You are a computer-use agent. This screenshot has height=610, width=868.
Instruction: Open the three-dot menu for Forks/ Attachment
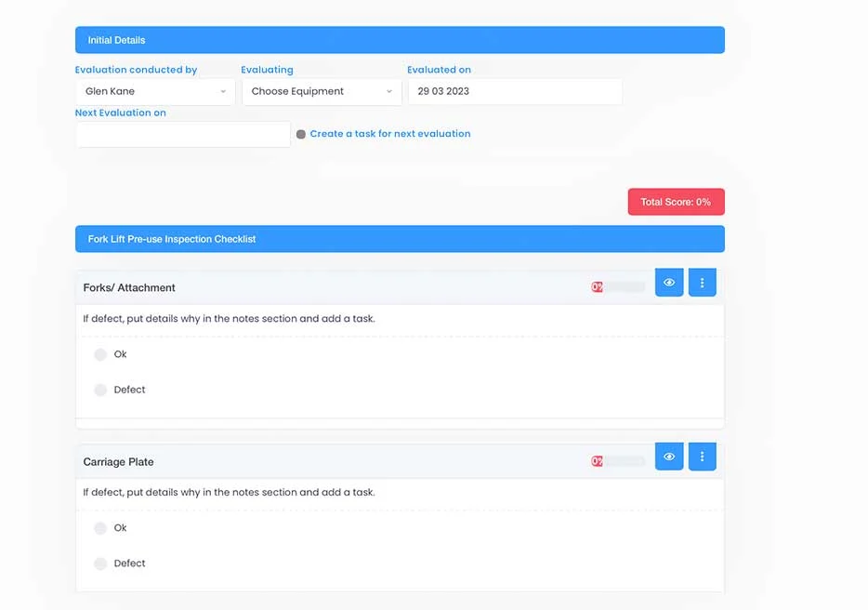coord(702,283)
